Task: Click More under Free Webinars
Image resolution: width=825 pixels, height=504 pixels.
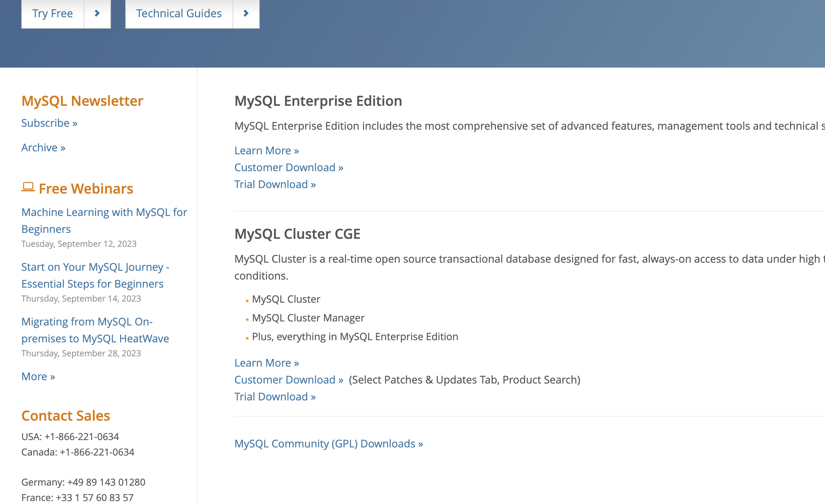Action: (38, 377)
